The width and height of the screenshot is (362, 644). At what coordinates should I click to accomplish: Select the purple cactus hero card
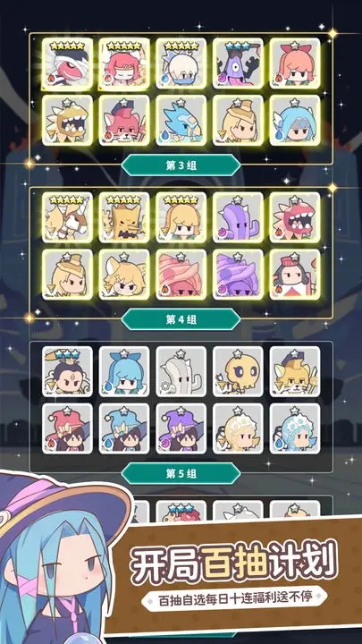point(238,217)
